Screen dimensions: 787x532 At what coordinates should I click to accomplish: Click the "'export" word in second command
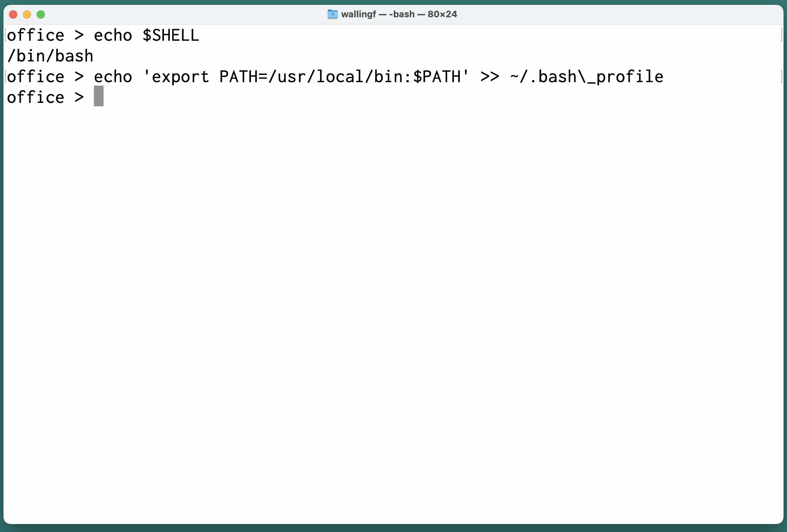(x=176, y=77)
